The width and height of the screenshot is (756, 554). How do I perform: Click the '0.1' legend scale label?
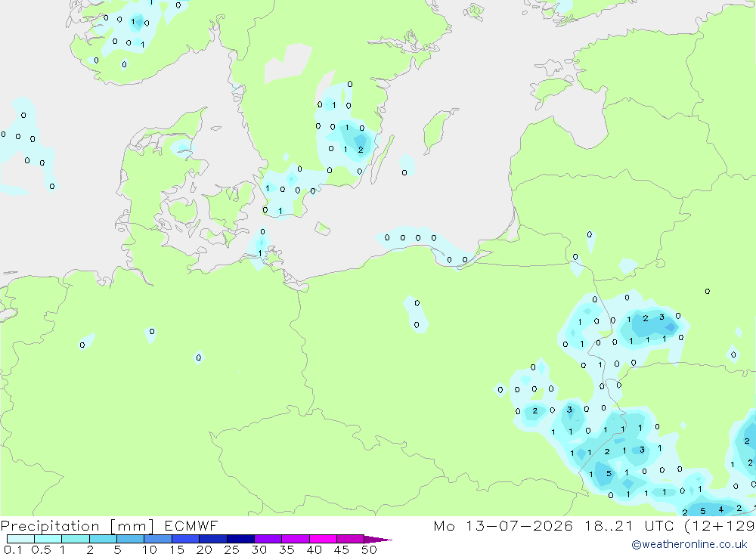click(13, 549)
